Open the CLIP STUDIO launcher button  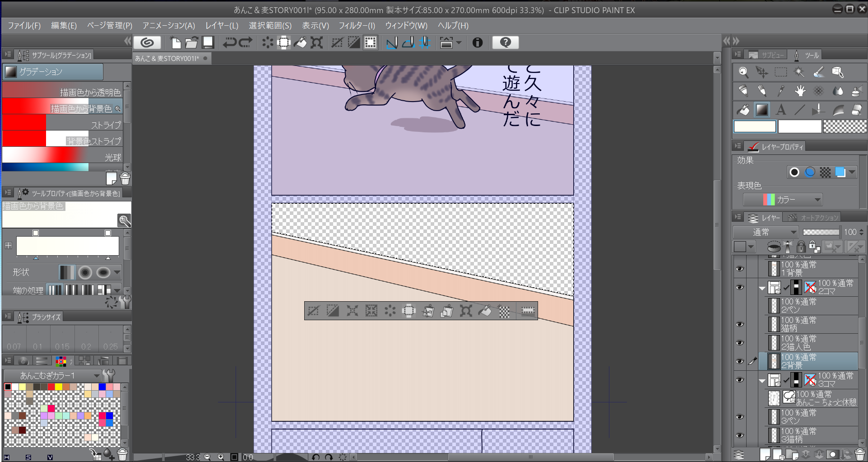147,42
